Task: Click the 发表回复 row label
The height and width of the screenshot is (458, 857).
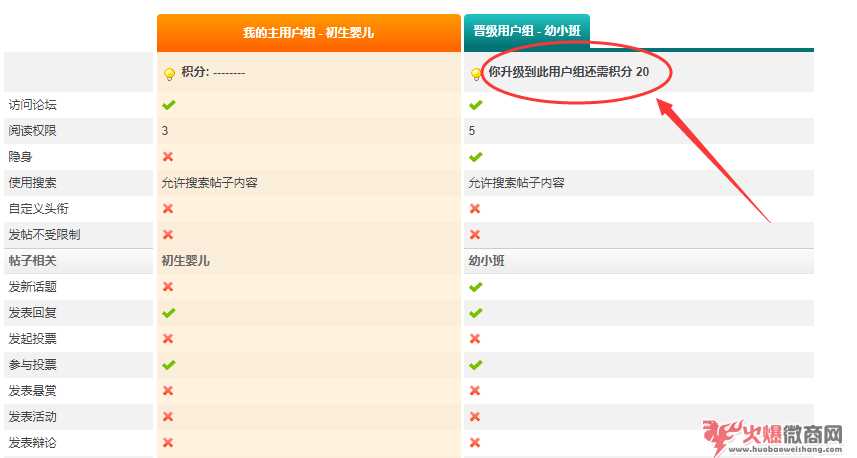Action: [x=32, y=313]
